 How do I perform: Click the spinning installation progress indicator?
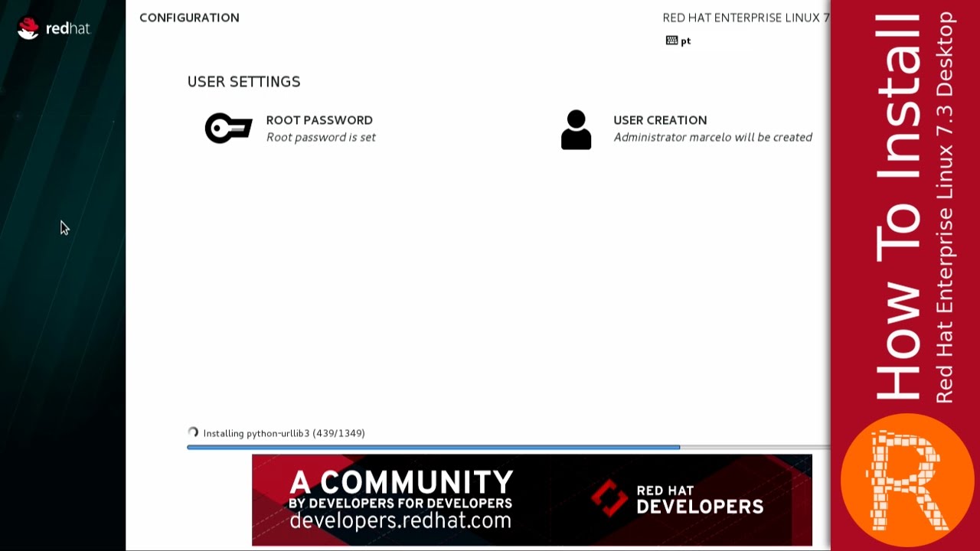coord(193,432)
